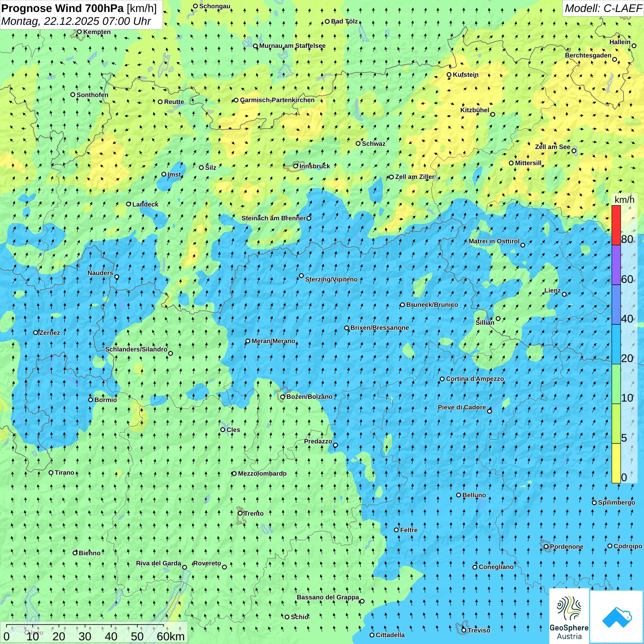This screenshot has width=644, height=644.
Task: Click the 'Montag, 22.12.2025 07:00 Uhr' date
Action: [x=76, y=21]
